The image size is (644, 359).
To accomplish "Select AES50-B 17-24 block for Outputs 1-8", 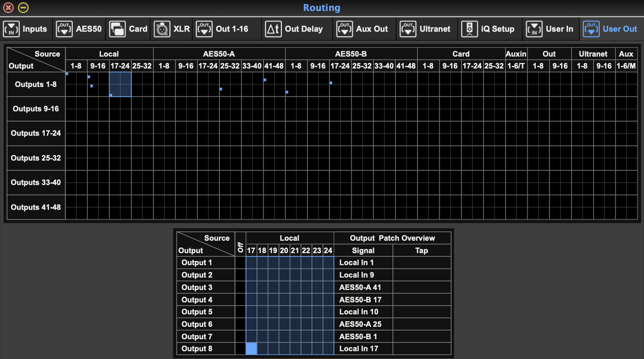I will [x=340, y=84].
